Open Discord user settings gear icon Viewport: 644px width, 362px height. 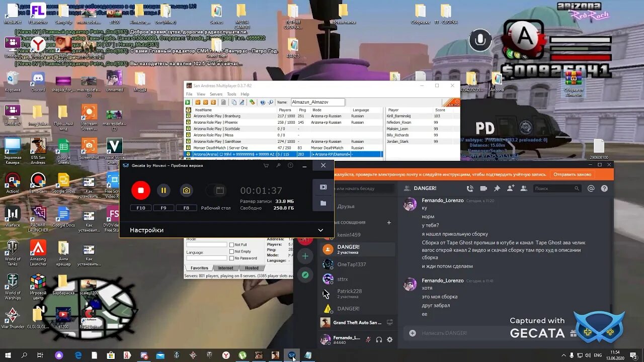[x=389, y=340]
